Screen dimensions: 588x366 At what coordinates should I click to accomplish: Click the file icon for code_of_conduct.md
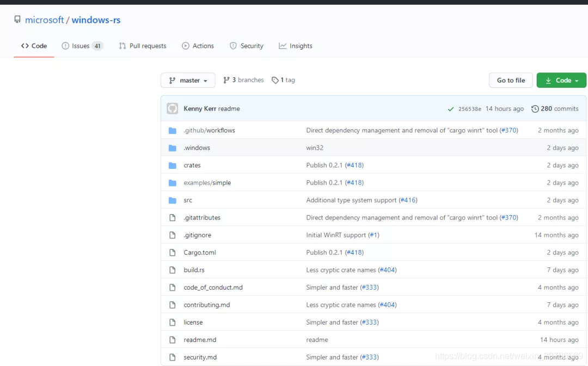click(x=173, y=287)
